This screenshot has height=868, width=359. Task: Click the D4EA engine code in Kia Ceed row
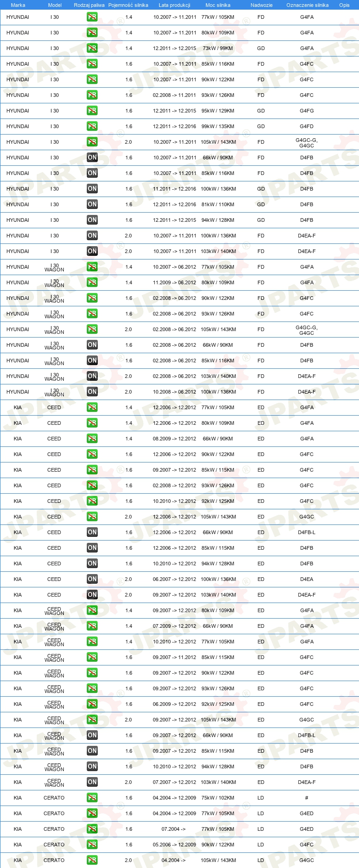307,579
